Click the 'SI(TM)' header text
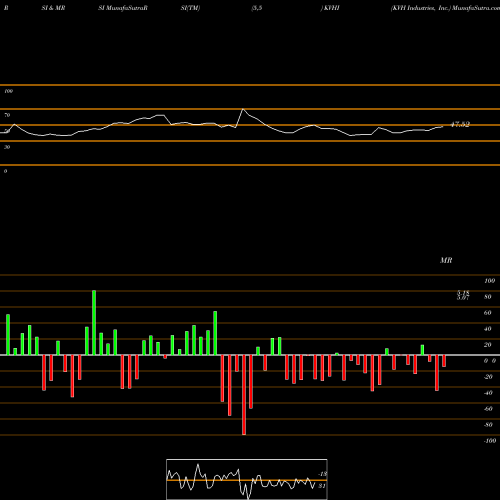The height and width of the screenshot is (500, 500). click(x=190, y=8)
